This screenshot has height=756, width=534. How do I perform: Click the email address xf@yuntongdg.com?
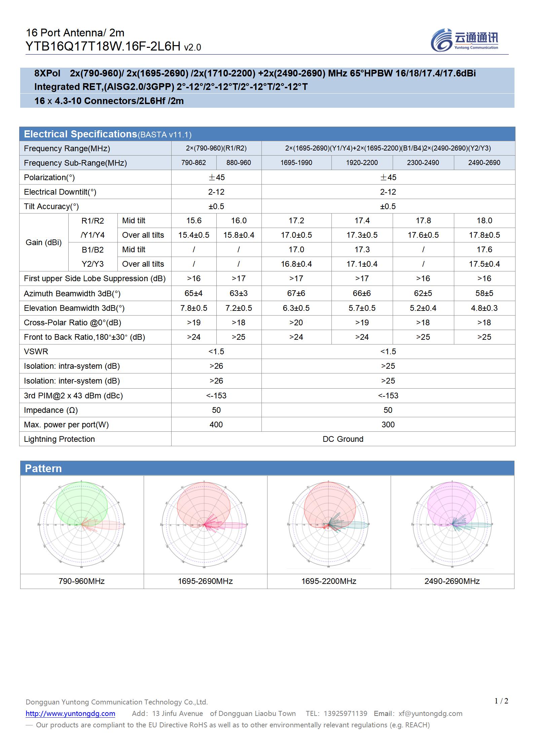click(430, 713)
